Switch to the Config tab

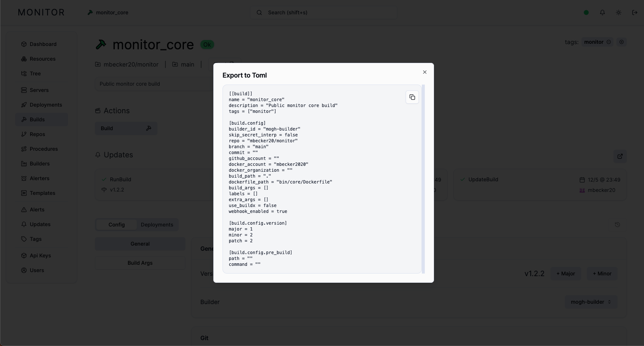pos(117,225)
